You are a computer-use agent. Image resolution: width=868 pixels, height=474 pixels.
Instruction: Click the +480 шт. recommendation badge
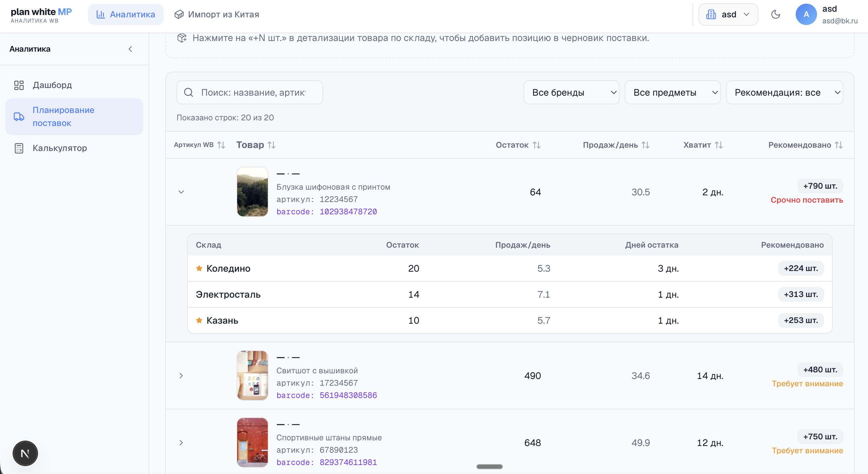pyautogui.click(x=820, y=370)
